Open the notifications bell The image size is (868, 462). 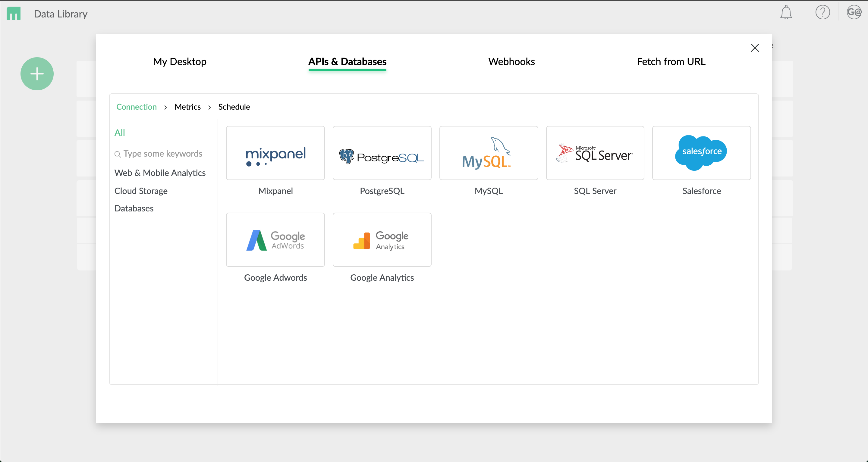click(786, 12)
